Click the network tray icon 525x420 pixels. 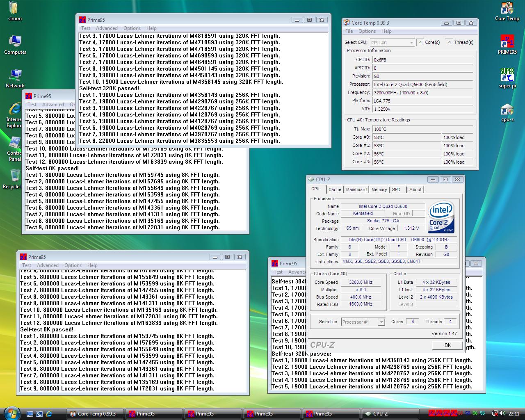pyautogui.click(x=495, y=413)
